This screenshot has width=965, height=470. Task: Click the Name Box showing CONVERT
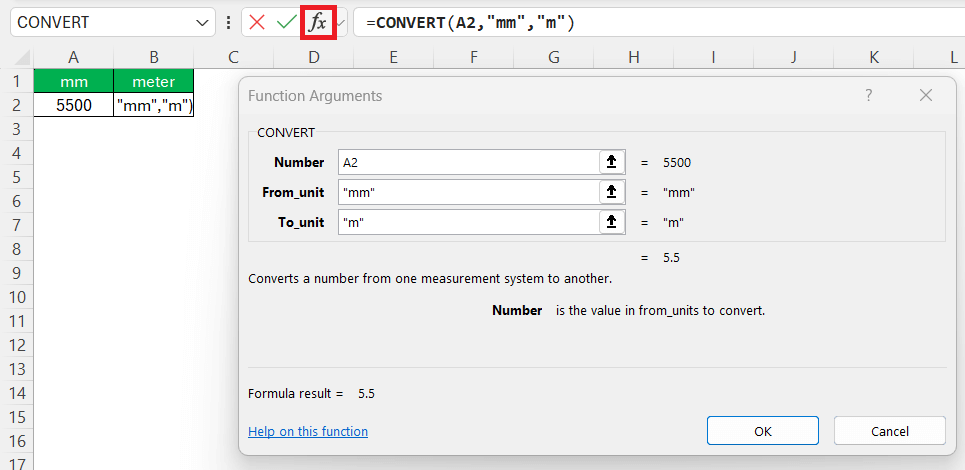click(x=113, y=23)
